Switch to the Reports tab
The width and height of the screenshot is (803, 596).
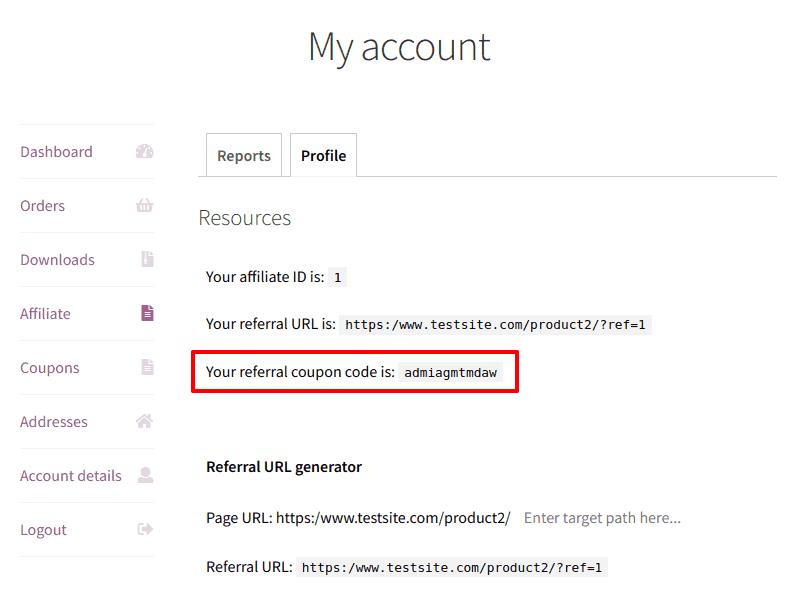244,156
